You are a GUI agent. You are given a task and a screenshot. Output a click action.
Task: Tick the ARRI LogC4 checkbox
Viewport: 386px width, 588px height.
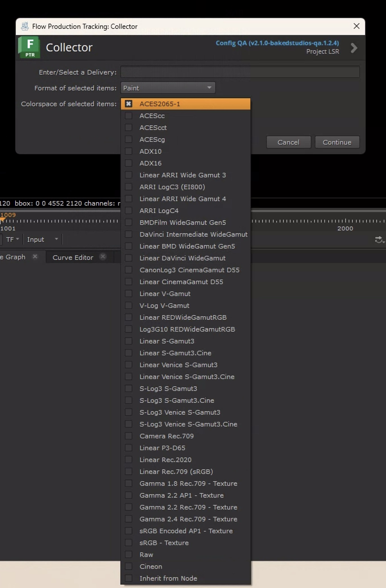tap(129, 210)
